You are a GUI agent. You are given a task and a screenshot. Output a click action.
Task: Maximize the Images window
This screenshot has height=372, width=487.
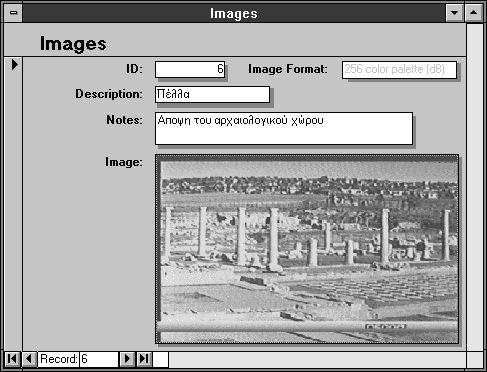[473, 13]
